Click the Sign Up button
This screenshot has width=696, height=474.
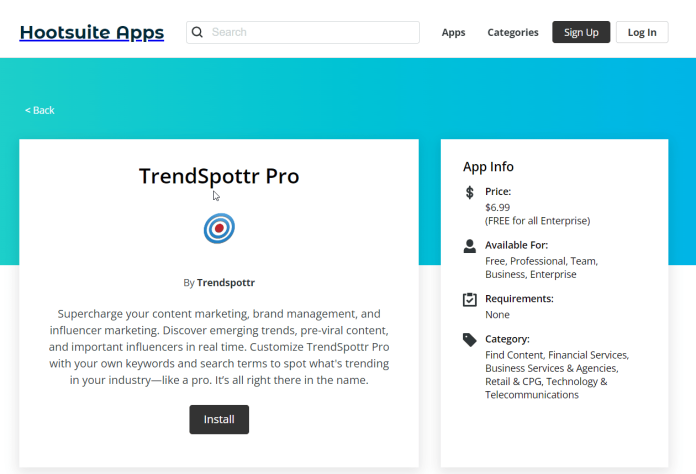581,32
